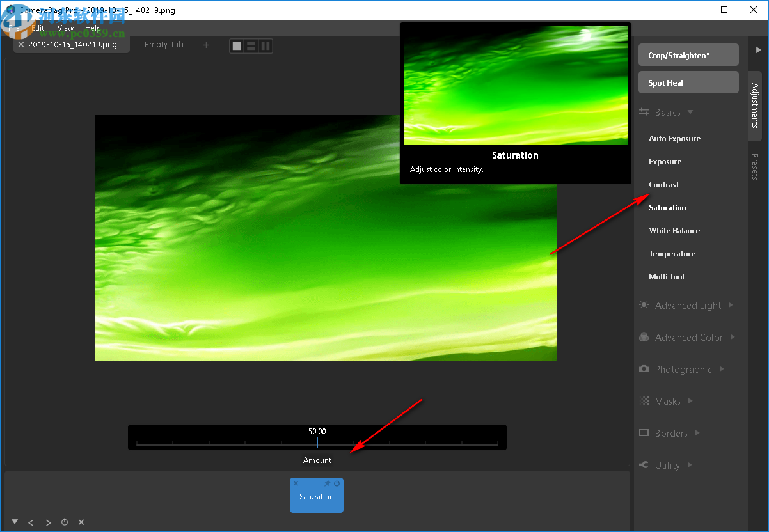Viewport: 769px width, 532px height.
Task: Remove the Saturation tile with its X
Action: [296, 483]
